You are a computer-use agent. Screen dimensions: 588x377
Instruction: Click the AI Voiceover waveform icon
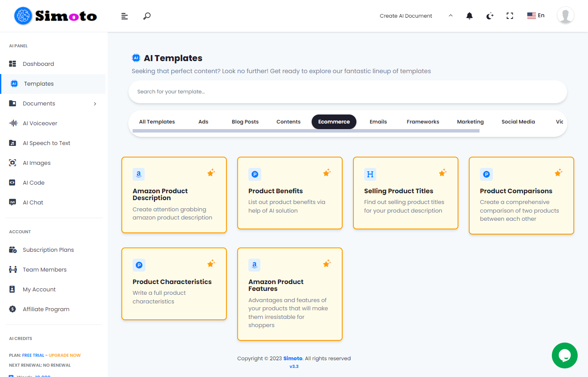[13, 123]
